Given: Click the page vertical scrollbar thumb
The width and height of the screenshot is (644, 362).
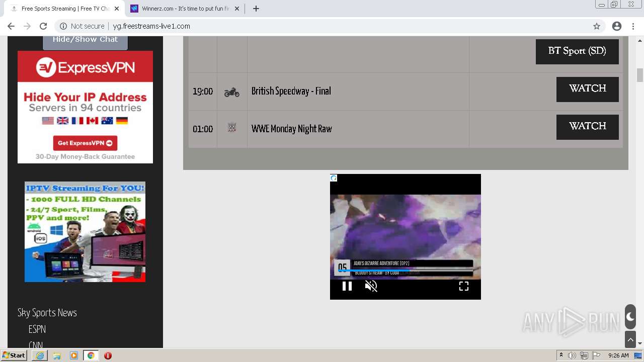Looking at the screenshot, I should coord(640,75).
